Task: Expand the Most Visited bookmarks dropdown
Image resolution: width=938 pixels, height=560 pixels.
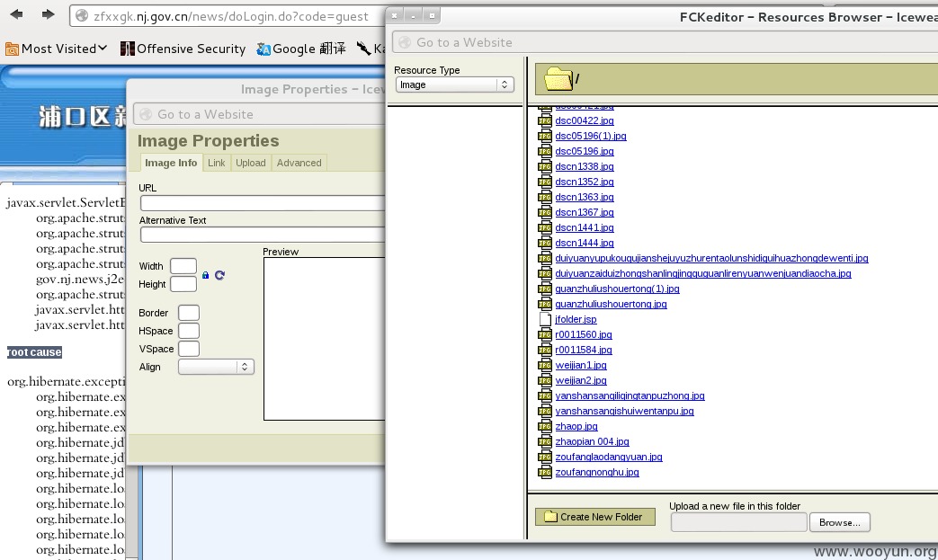Action: (57, 49)
